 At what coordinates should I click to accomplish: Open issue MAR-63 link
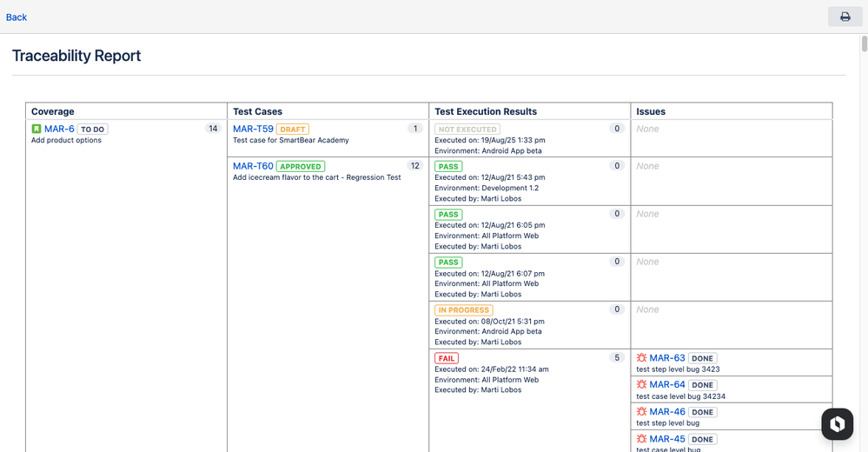click(x=667, y=358)
